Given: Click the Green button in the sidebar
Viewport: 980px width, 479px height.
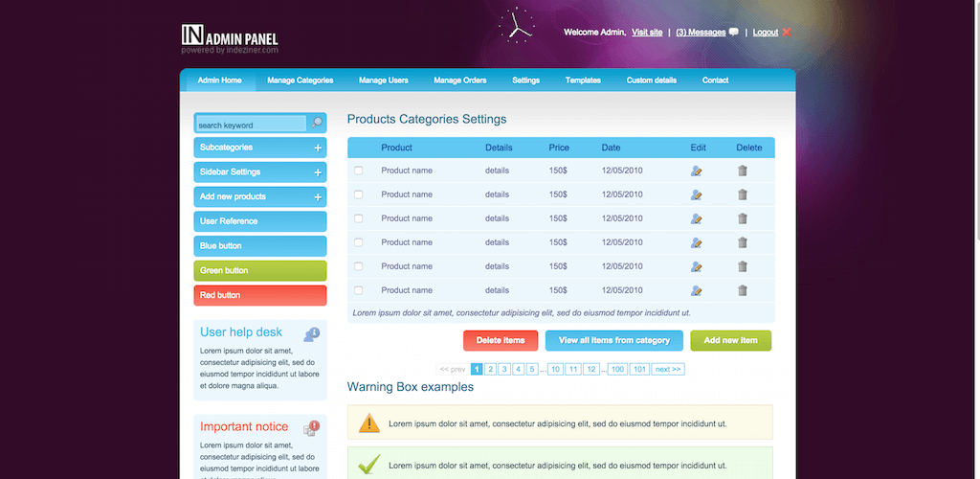Looking at the screenshot, I should (x=260, y=271).
